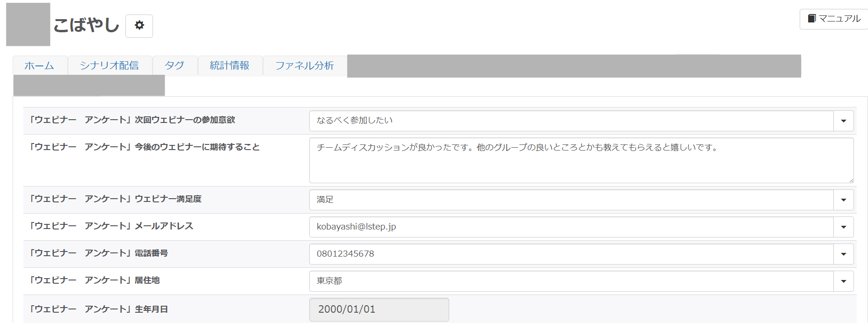Expand dropdown arrow for 電話番号
This screenshot has width=868, height=323.
pyautogui.click(x=844, y=254)
